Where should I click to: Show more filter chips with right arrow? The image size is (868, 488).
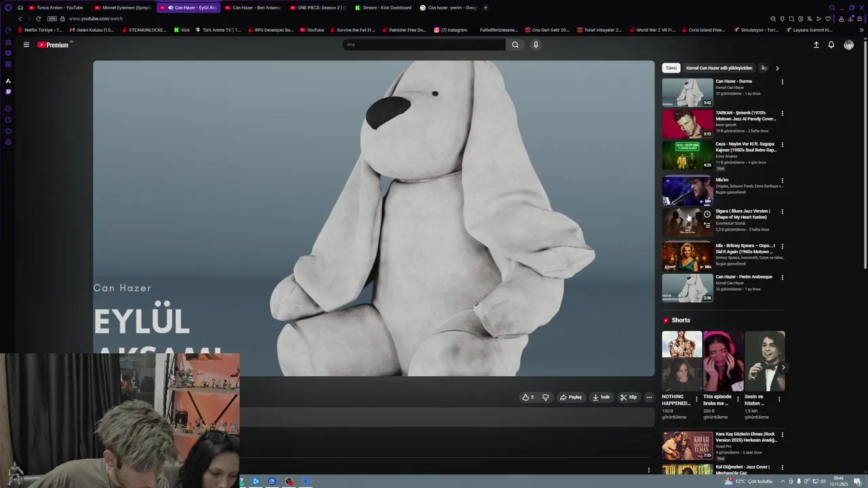pos(777,68)
